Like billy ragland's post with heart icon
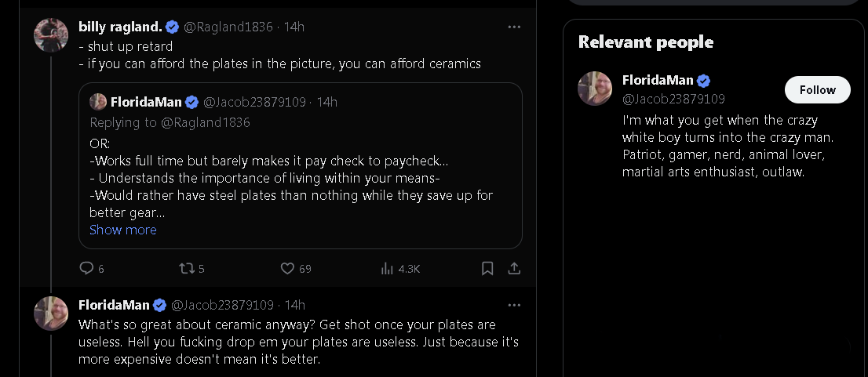Viewport: 868px width, 377px height. [x=287, y=269]
